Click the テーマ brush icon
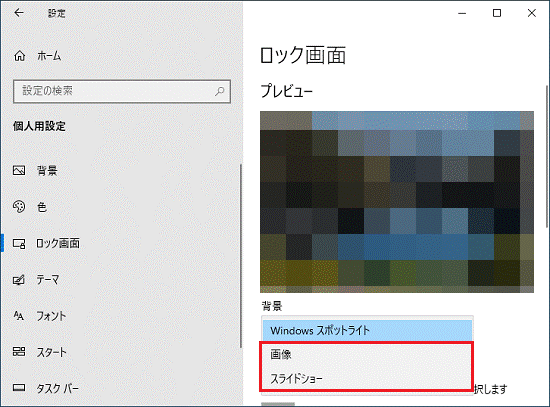Viewport: 550px width, 407px height. (19, 280)
